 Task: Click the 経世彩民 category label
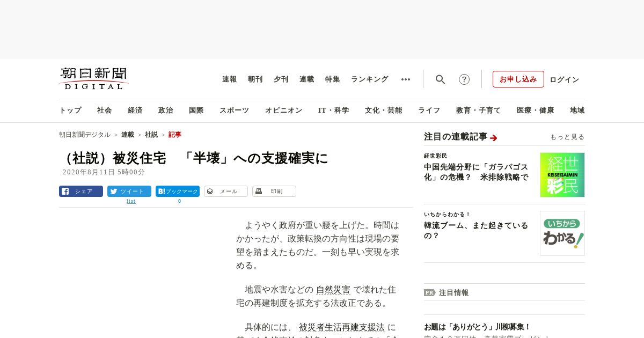point(435,156)
